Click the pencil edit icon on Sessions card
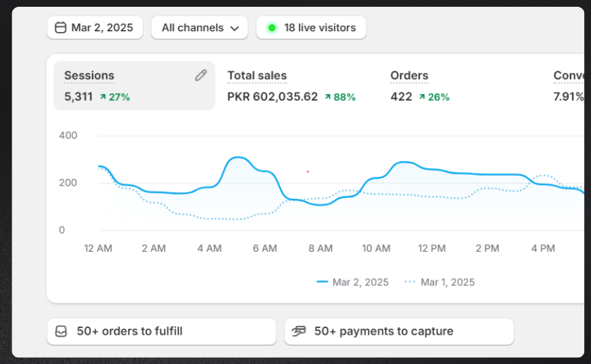The width and height of the screenshot is (591, 364). click(201, 76)
